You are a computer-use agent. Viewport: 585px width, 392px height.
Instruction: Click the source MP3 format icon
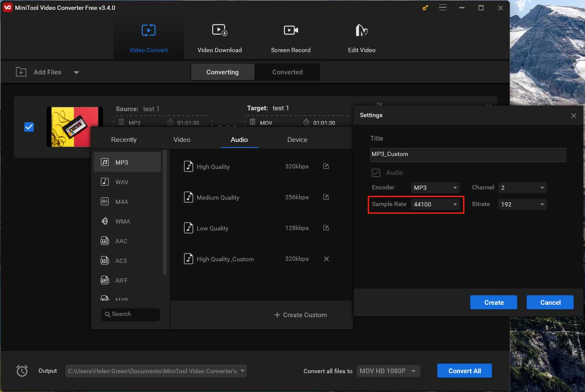pyautogui.click(x=121, y=122)
